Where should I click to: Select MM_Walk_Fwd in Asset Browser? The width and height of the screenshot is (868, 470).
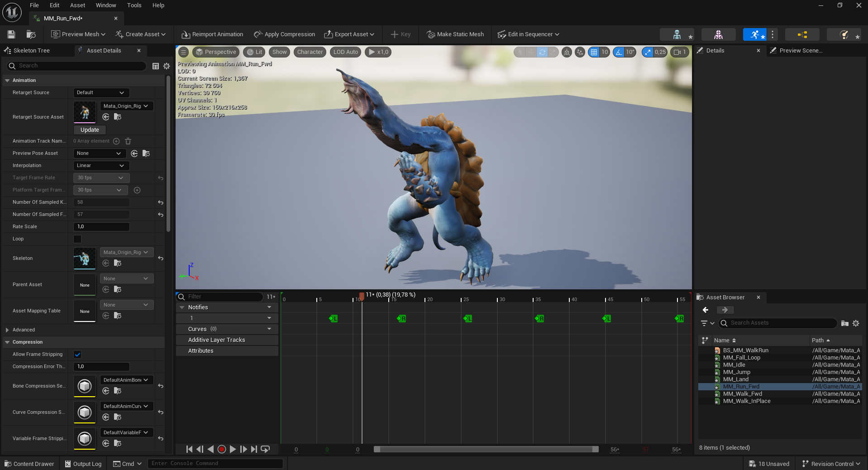pos(742,394)
